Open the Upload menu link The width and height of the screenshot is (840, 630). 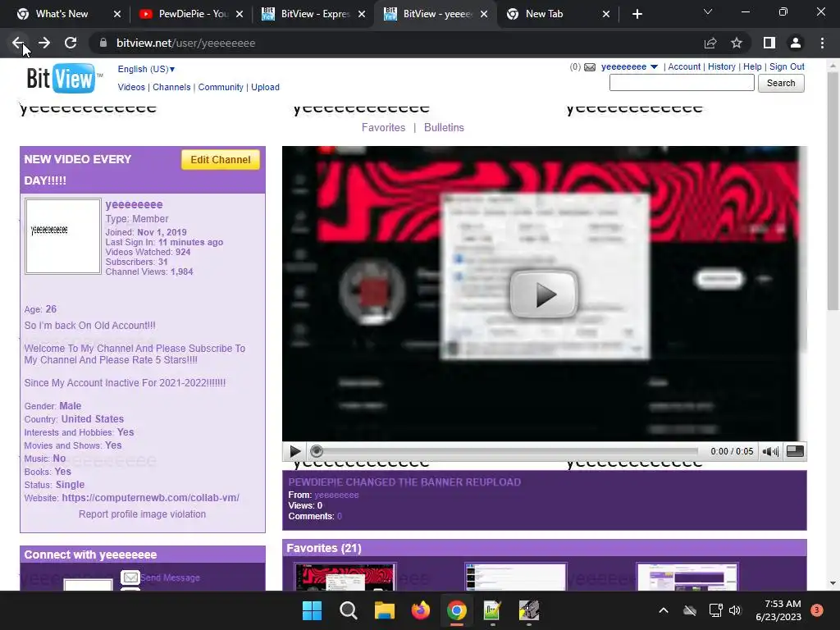click(265, 87)
